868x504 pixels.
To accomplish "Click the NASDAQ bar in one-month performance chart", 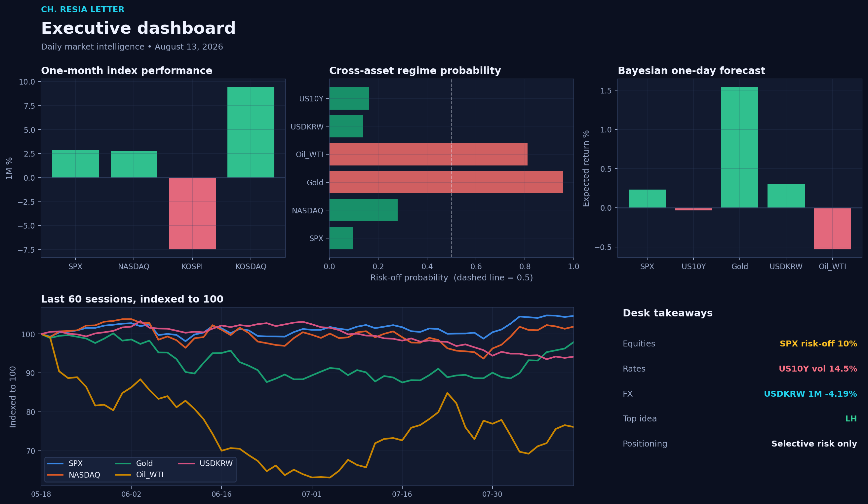I will [134, 164].
